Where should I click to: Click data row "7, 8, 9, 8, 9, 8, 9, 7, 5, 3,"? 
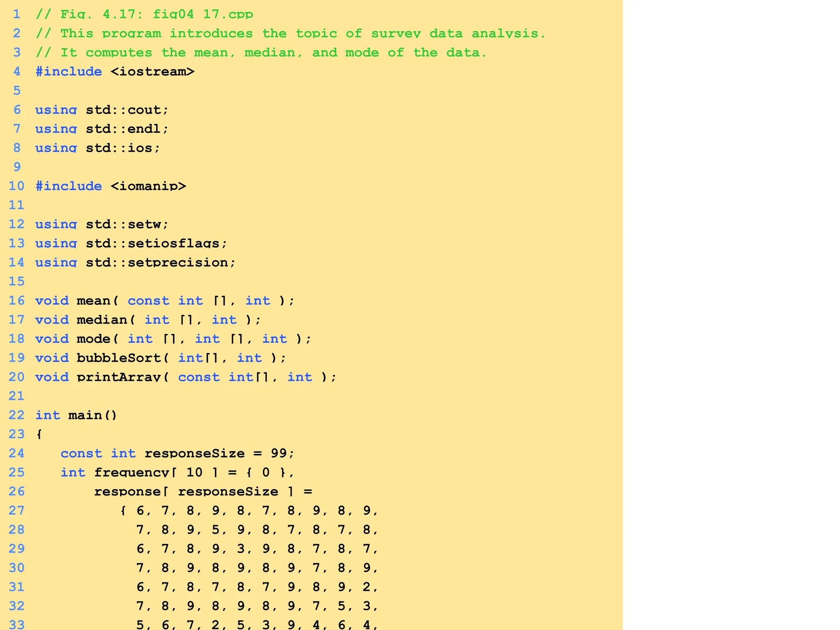click(258, 606)
